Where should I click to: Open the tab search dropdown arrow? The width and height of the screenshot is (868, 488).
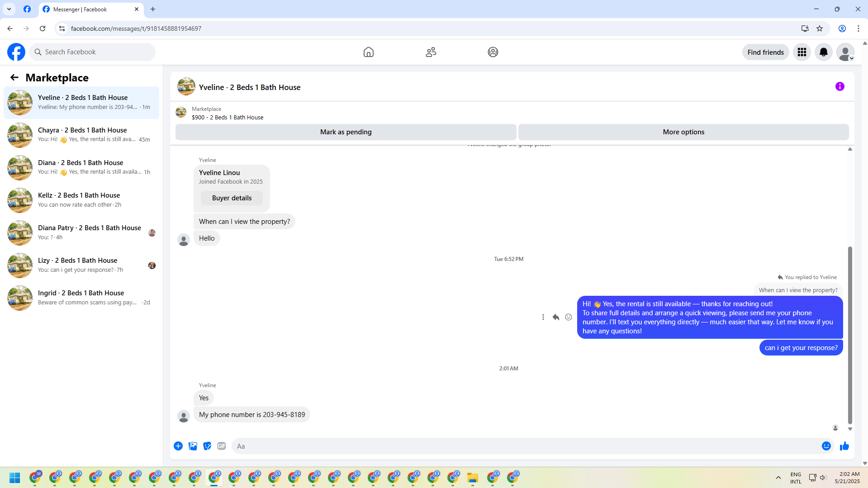[x=9, y=9]
